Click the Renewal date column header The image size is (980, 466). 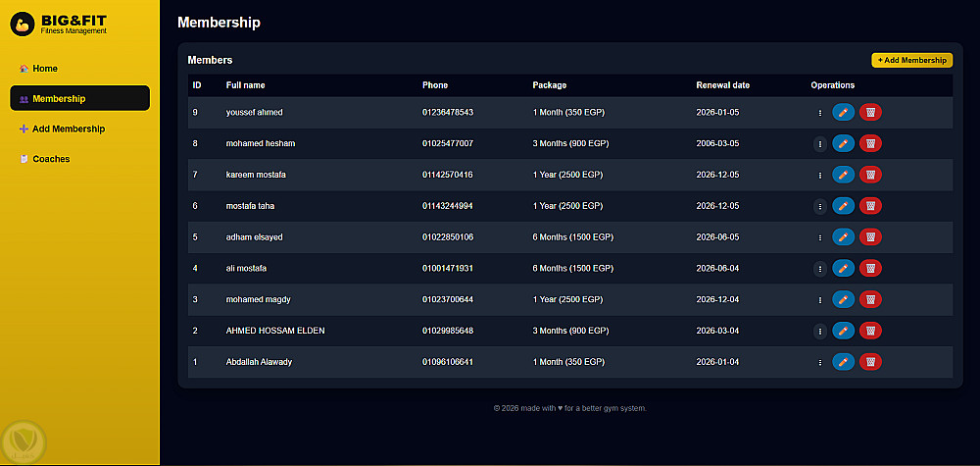point(722,85)
